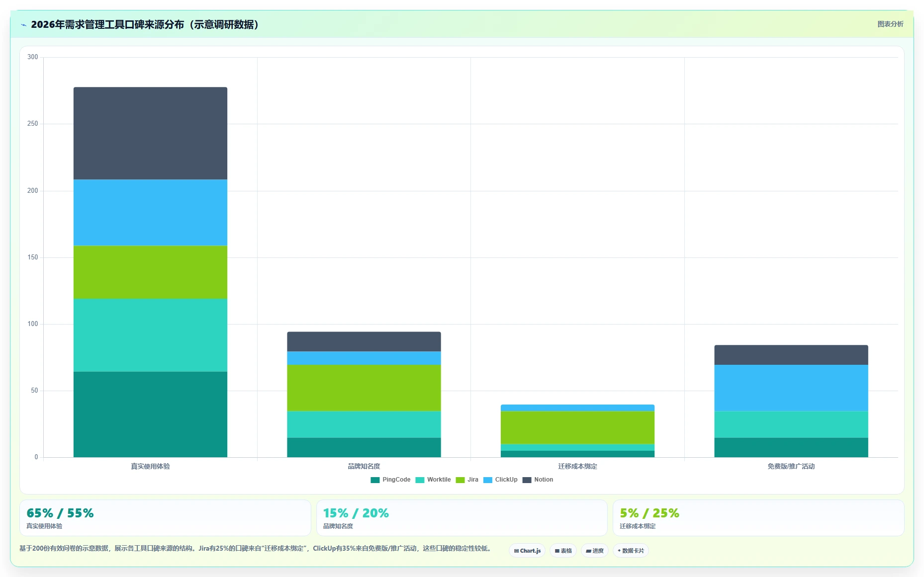Image resolution: width=924 pixels, height=577 pixels.
Task: Click the PingCode segment of the 真实使用体验 bar
Action: [150, 414]
